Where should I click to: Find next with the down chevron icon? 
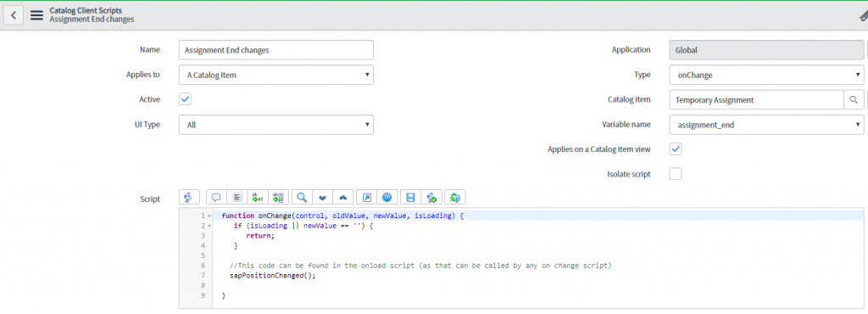(x=322, y=197)
